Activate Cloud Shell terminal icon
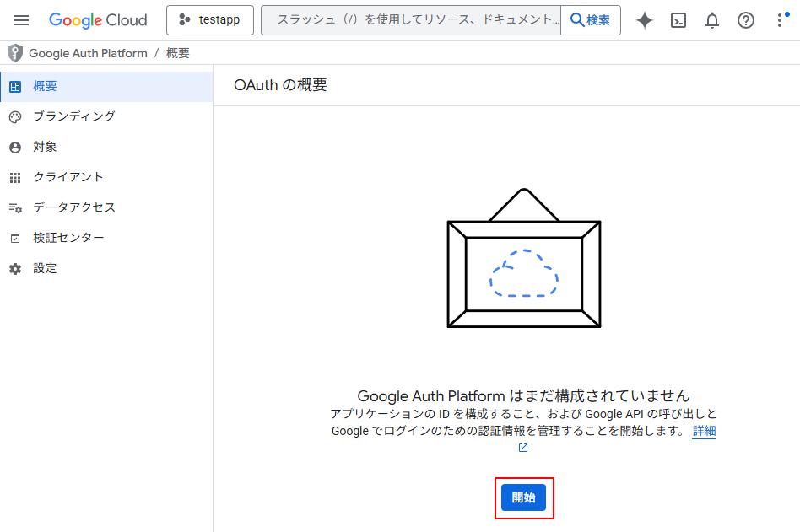The height and width of the screenshot is (532, 800). tap(678, 20)
